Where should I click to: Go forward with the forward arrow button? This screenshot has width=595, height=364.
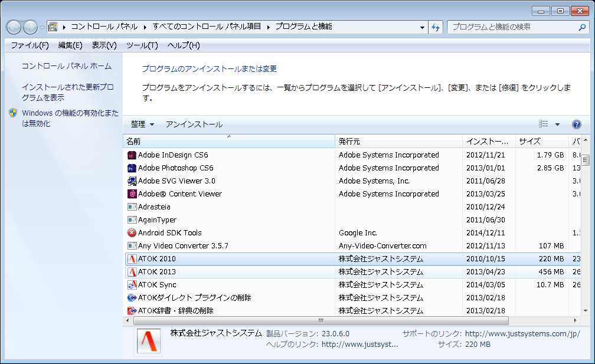(x=30, y=27)
